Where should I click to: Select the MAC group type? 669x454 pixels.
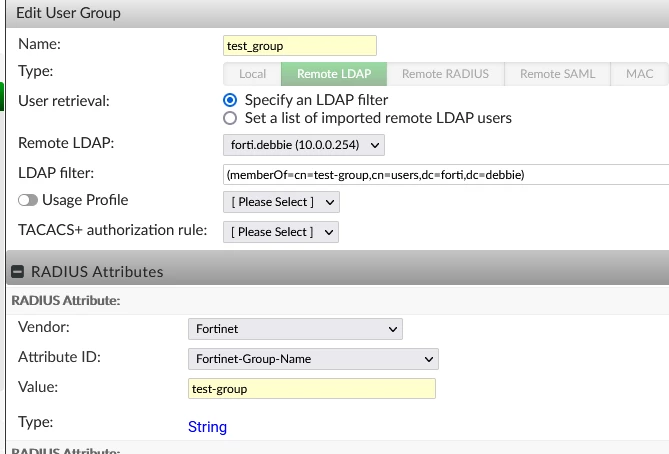(639, 74)
